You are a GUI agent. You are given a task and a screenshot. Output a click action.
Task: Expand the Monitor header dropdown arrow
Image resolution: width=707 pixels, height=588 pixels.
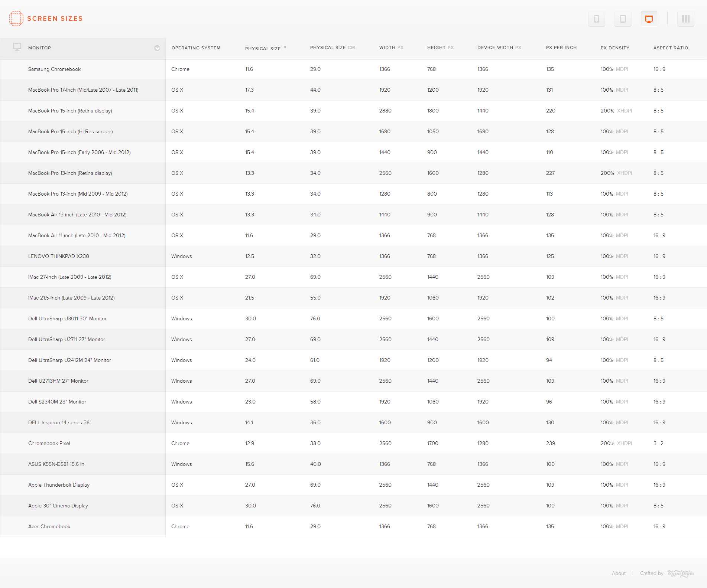(157, 48)
